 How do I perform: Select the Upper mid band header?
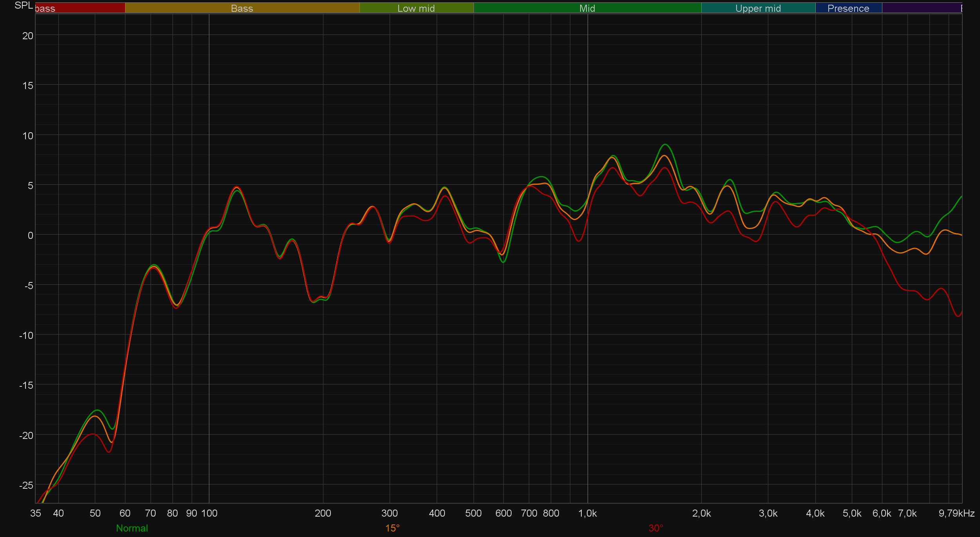pos(758,8)
